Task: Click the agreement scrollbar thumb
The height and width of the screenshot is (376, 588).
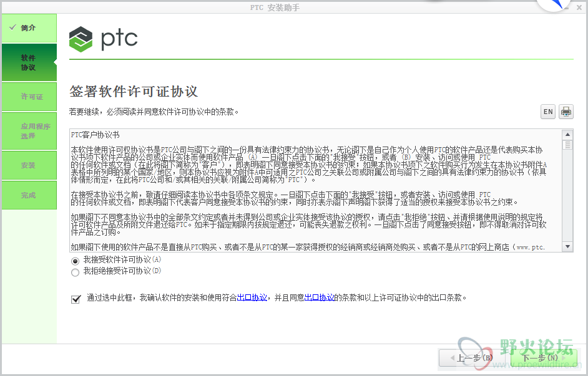Action: tap(567, 145)
